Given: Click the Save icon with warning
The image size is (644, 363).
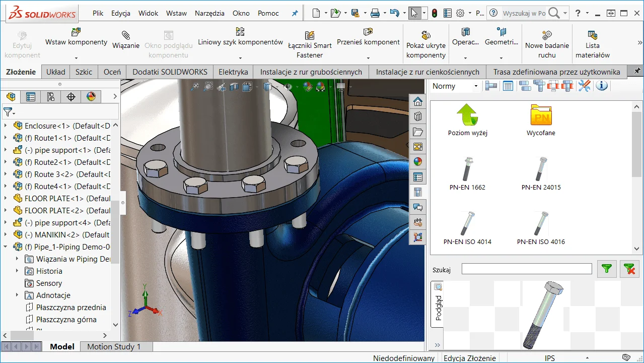Looking at the screenshot, I should (x=355, y=13).
